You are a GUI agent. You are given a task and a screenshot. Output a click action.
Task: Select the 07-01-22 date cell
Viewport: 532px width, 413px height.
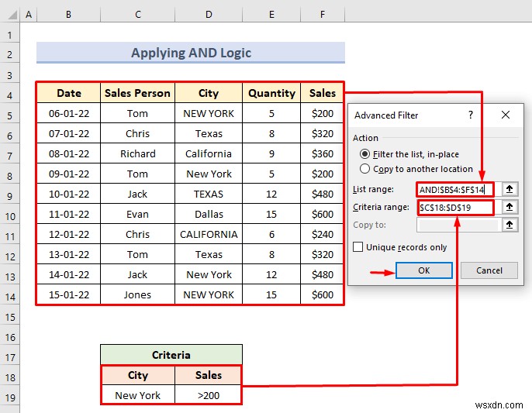(x=69, y=133)
